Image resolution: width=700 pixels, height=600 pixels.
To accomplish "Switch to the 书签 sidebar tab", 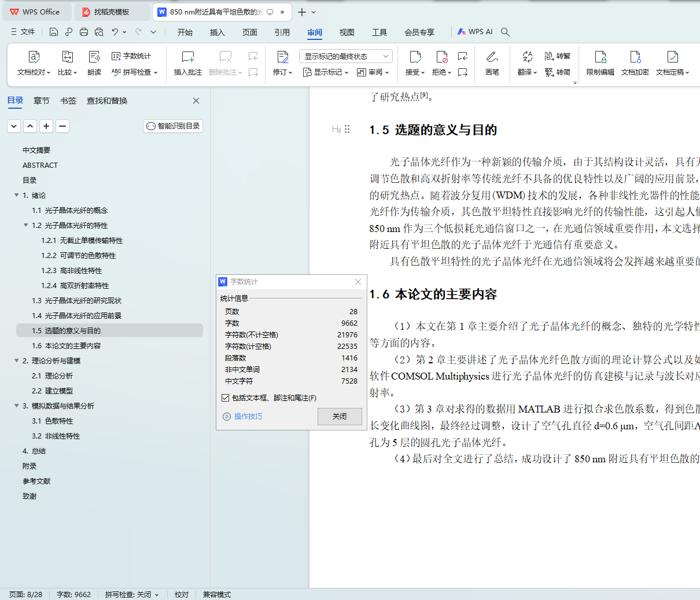I will coord(68,101).
